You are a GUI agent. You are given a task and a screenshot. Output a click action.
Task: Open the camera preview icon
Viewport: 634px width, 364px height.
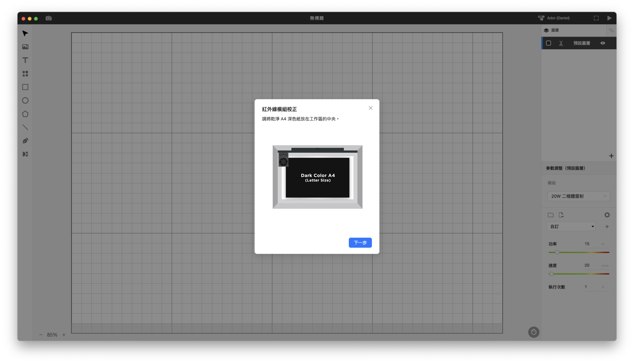pos(49,18)
